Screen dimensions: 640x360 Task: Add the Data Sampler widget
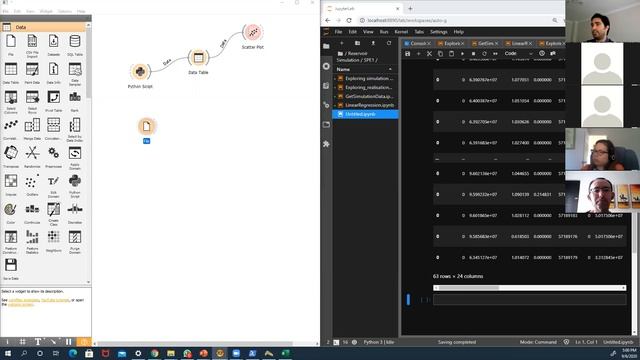75,73
